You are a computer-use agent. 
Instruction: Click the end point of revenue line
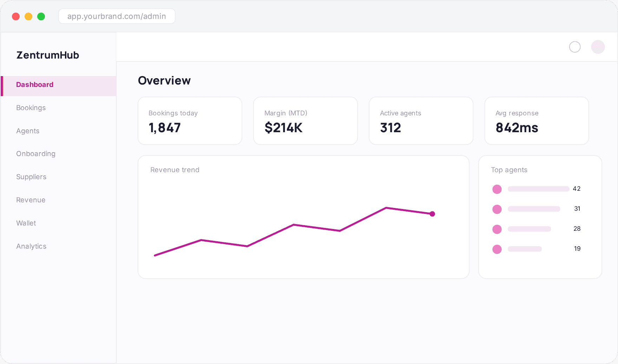point(432,214)
